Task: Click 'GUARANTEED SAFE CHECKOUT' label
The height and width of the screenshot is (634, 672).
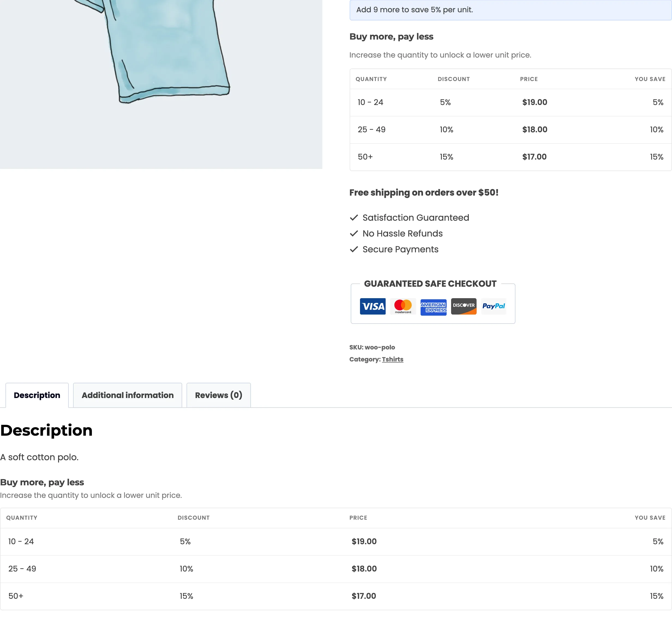Action: tap(430, 284)
